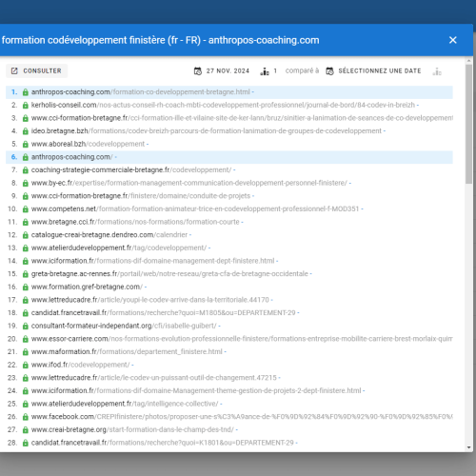Click the green padlock on www.formation.gref-bretagne.com row
Screen dimensions: 476x476
click(26, 288)
